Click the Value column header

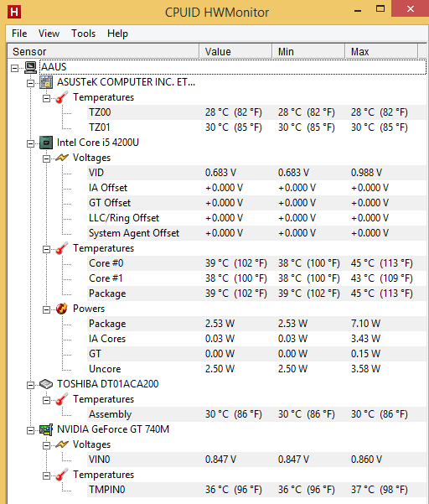click(236, 51)
